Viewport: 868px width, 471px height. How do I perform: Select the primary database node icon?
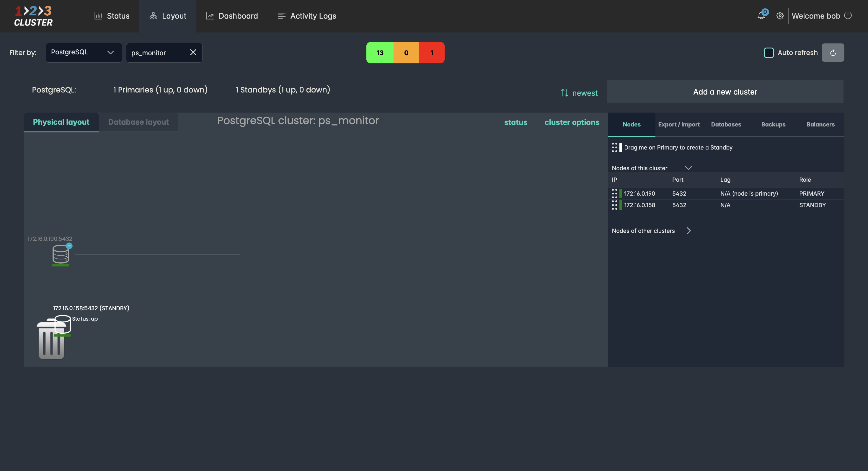click(61, 254)
